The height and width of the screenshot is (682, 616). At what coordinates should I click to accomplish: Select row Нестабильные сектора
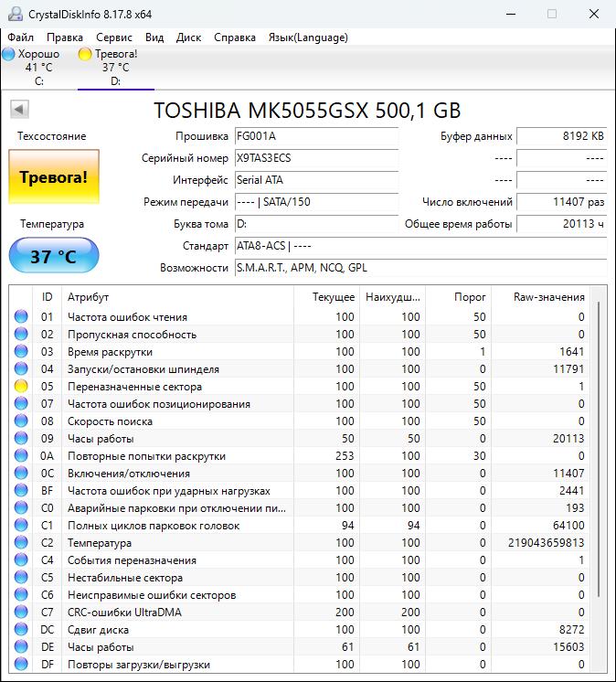(x=300, y=578)
